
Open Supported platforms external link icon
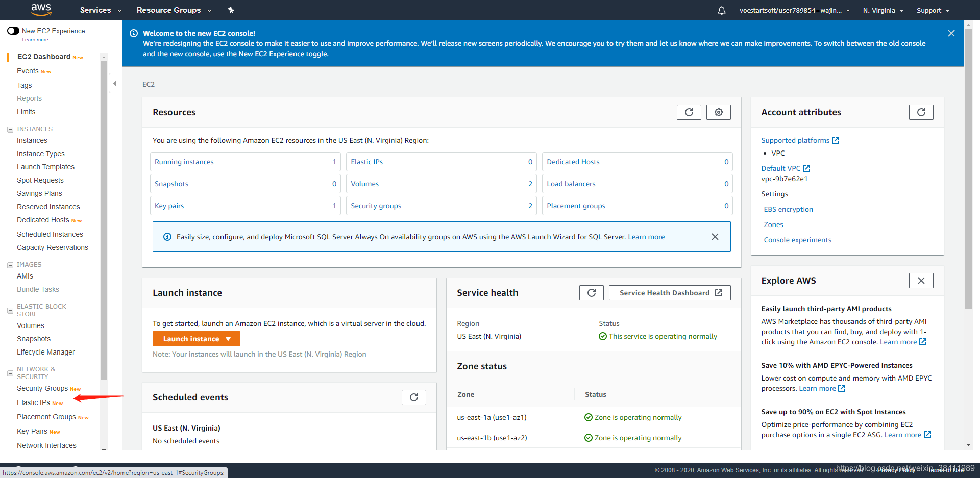[836, 140]
